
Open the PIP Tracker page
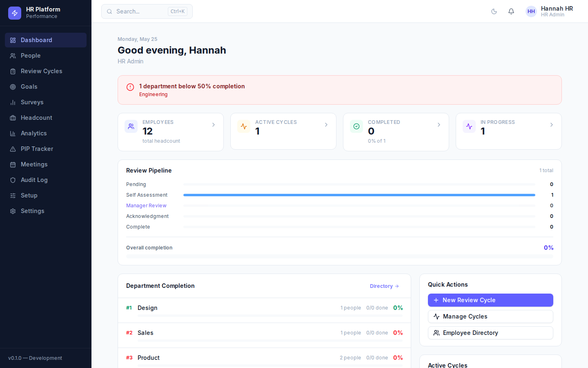tap(46, 149)
